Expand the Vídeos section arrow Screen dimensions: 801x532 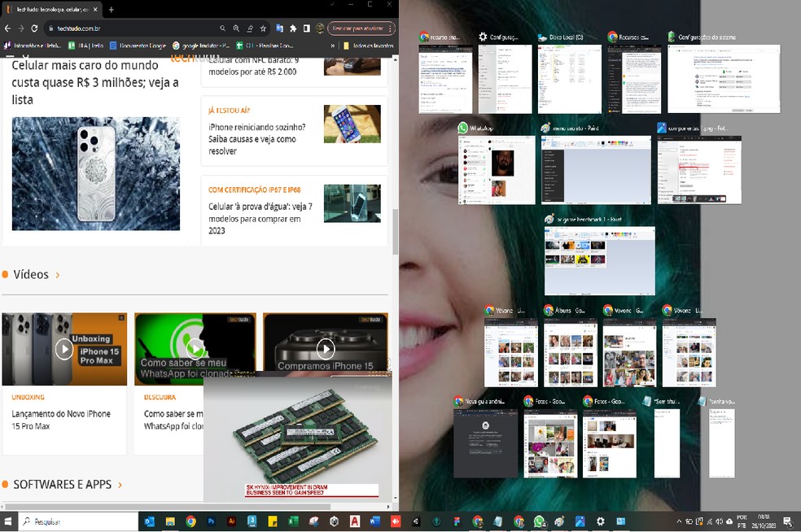tap(57, 275)
